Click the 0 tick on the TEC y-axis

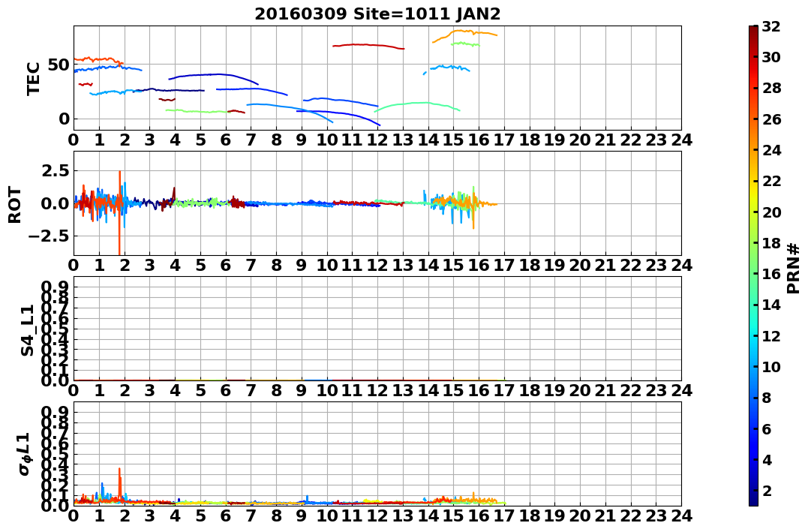tap(64, 119)
